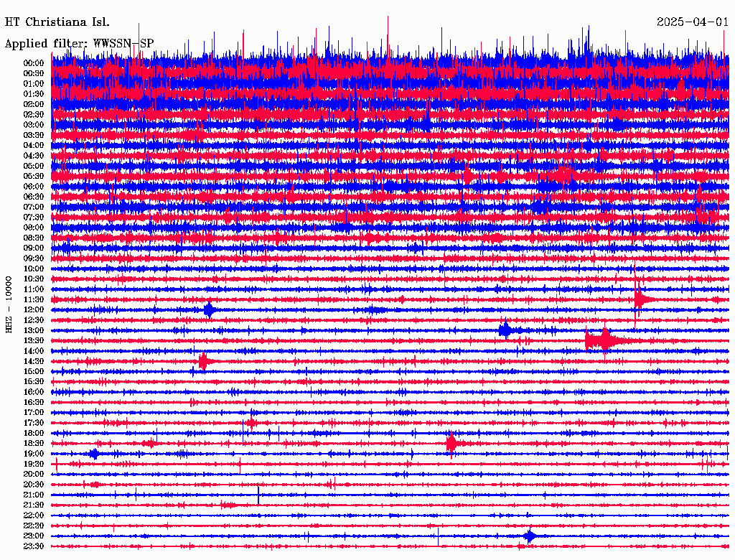This screenshot has width=735, height=560.
Task: Click the 'Applied filter: WWSSN-SP' text
Action: click(79, 44)
